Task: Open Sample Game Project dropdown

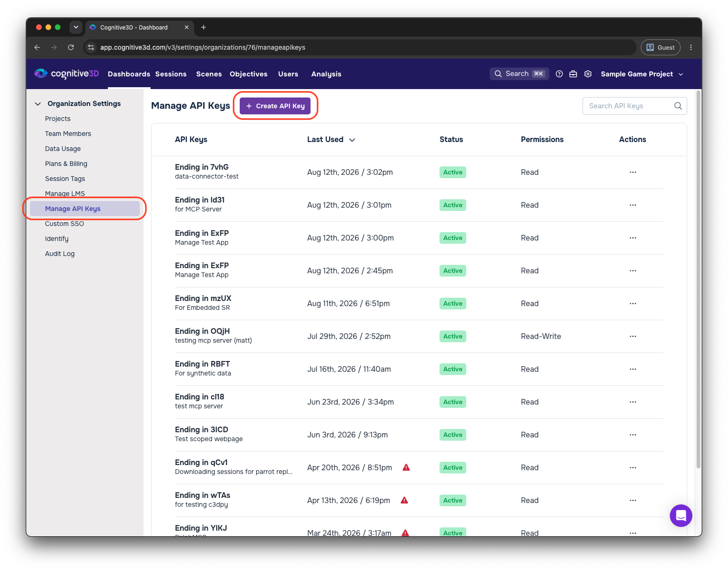Action: [642, 74]
